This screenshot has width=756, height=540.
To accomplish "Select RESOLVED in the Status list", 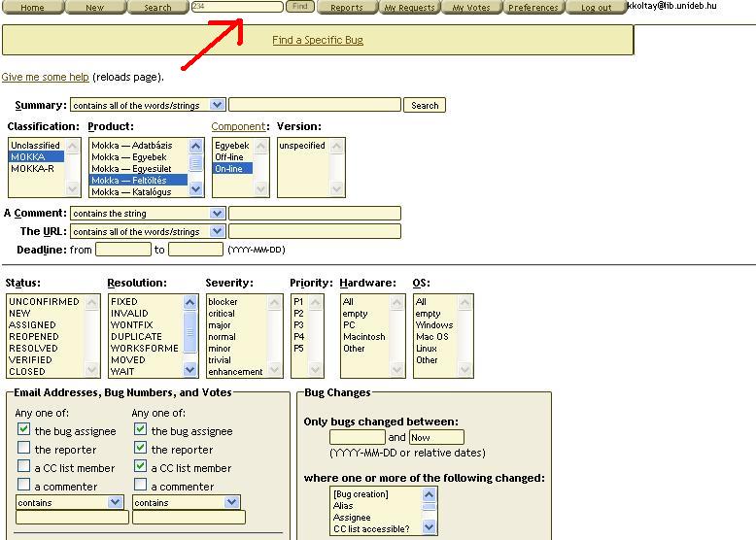I will point(33,348).
